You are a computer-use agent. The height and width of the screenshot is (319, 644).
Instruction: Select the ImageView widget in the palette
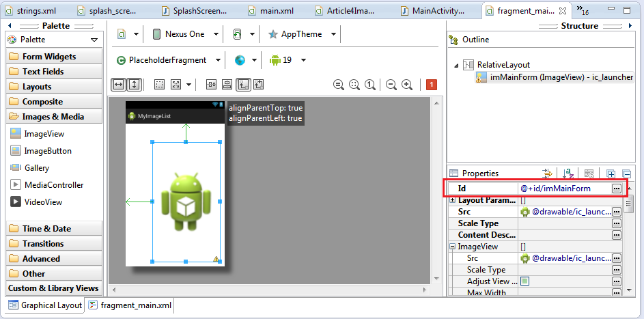(x=37, y=133)
